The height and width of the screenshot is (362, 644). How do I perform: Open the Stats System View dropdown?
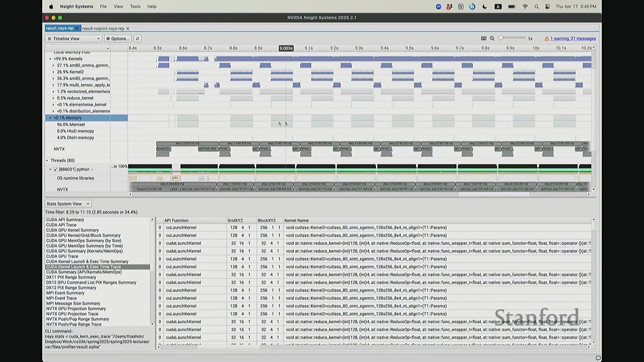[x=68, y=204]
